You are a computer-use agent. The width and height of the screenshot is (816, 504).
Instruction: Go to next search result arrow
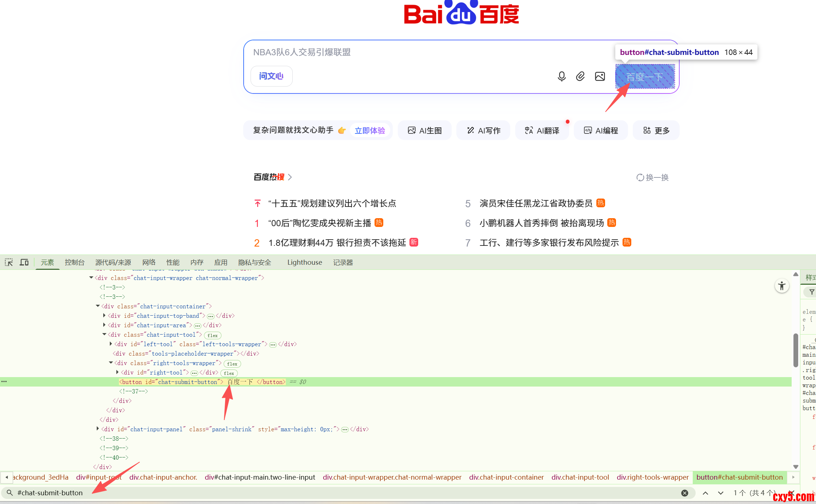[720, 493]
